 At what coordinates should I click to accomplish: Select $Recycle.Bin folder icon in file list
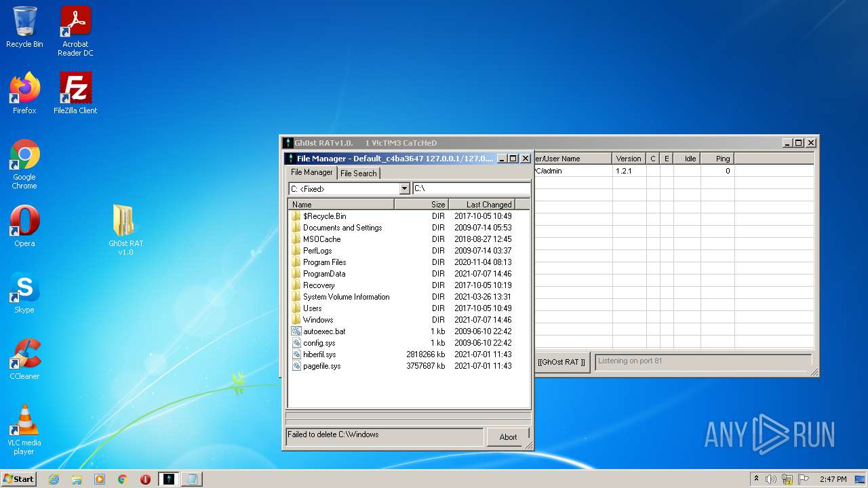click(296, 216)
